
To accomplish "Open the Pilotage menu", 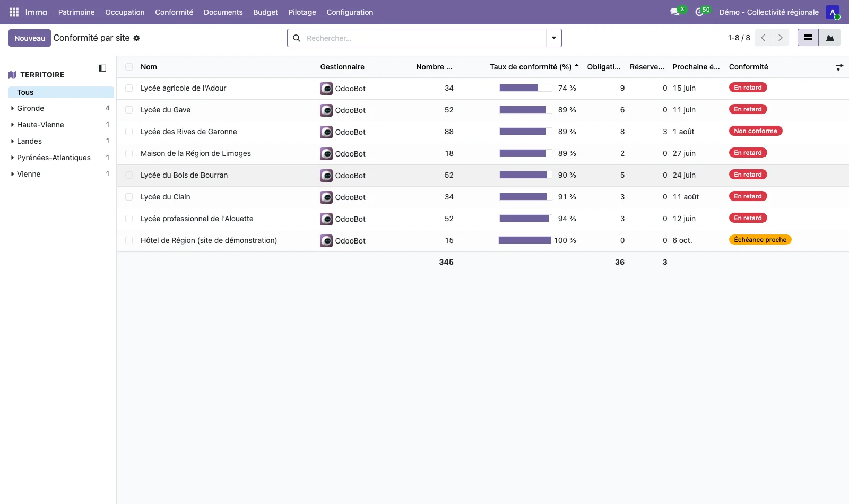I will tap(302, 12).
